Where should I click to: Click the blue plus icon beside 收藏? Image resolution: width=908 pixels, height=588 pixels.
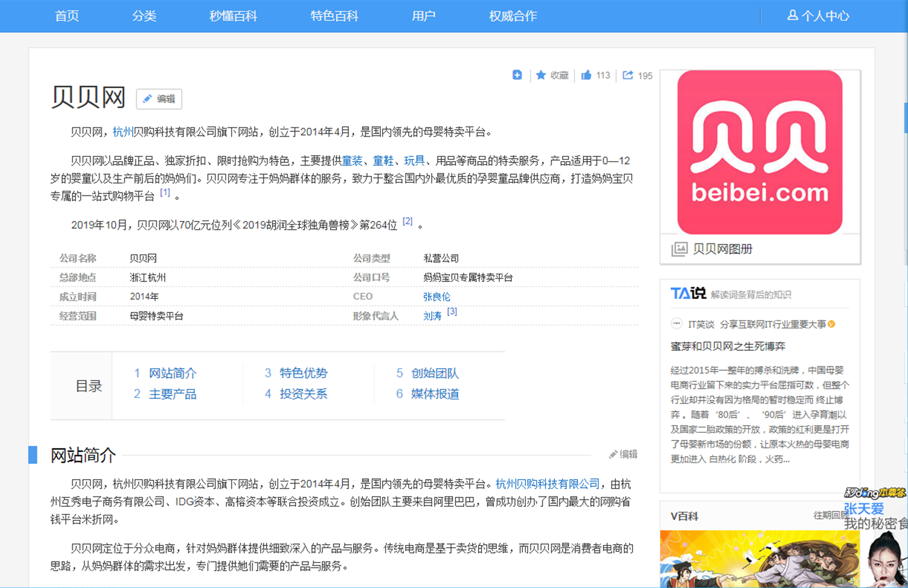tap(517, 75)
